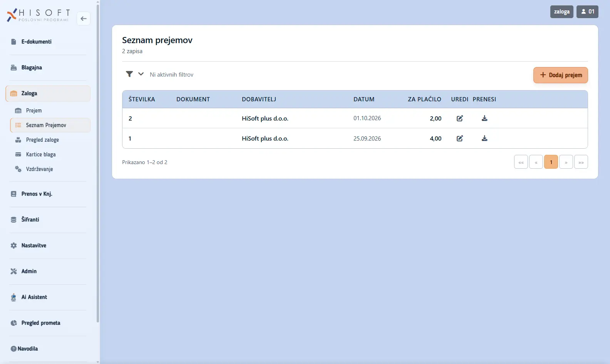Open Nastavitve settings menu
Viewport: 610px width, 364px height.
click(x=48, y=245)
